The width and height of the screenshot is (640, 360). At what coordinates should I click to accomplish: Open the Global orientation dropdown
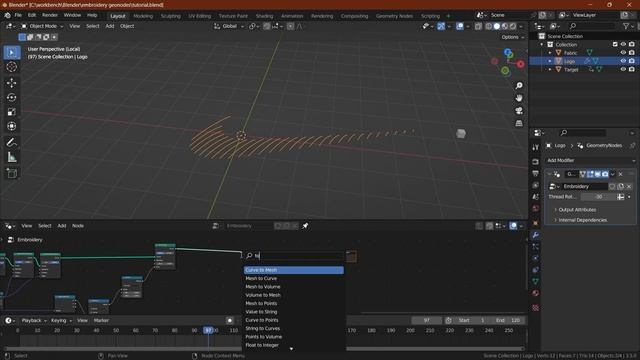(229, 26)
